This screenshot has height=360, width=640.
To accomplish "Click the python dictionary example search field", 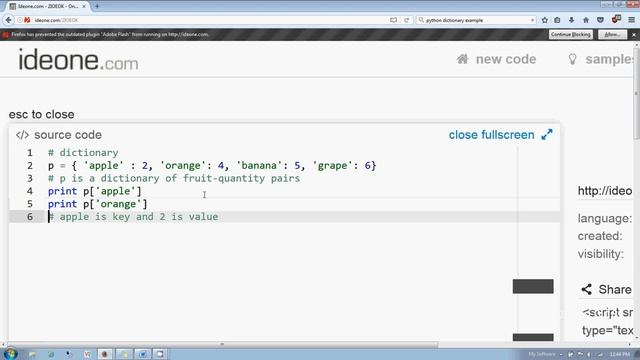I will 476,20.
